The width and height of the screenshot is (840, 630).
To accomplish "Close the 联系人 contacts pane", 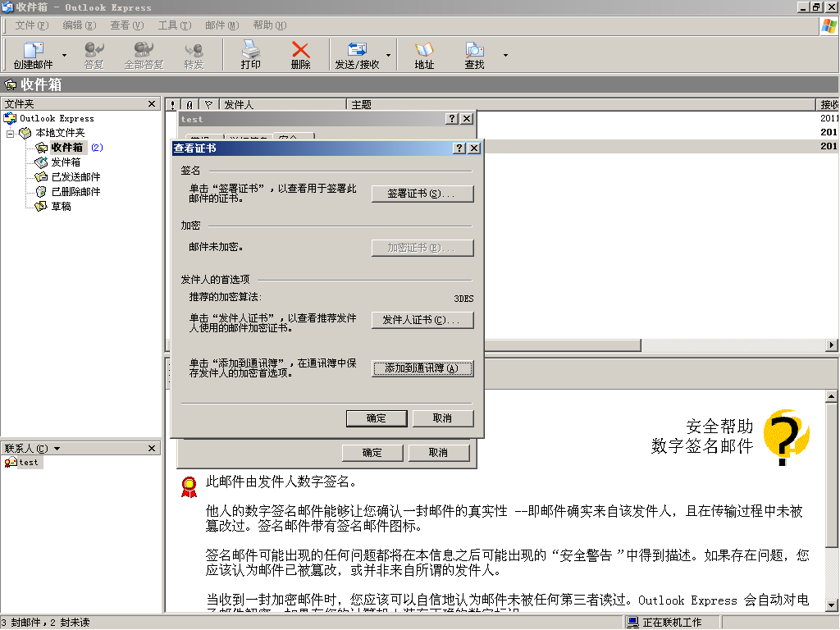I will (152, 449).
